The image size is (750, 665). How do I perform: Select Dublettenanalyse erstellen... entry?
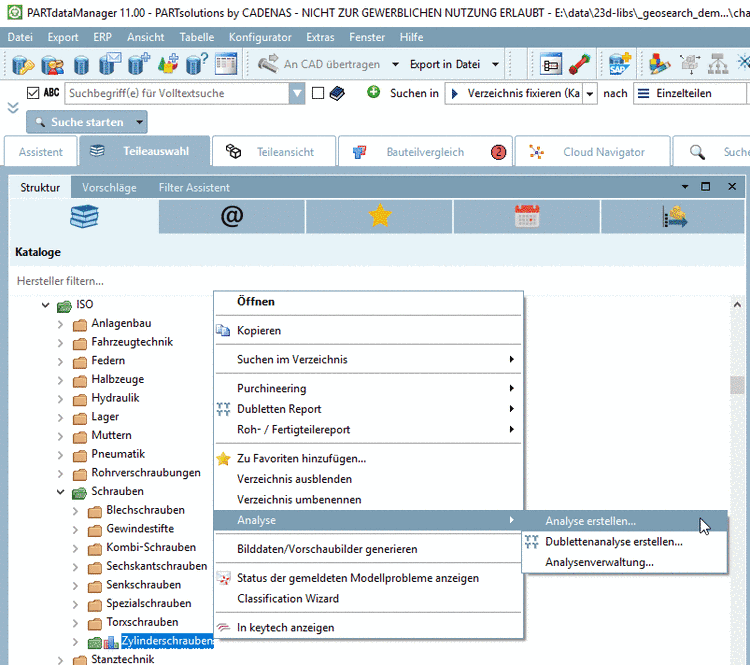pos(624,542)
